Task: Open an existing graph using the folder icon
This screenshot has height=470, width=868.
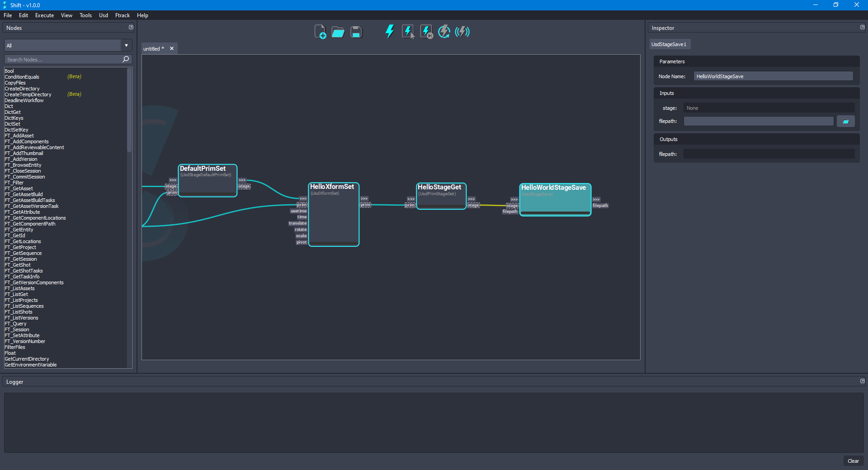Action: coord(338,32)
